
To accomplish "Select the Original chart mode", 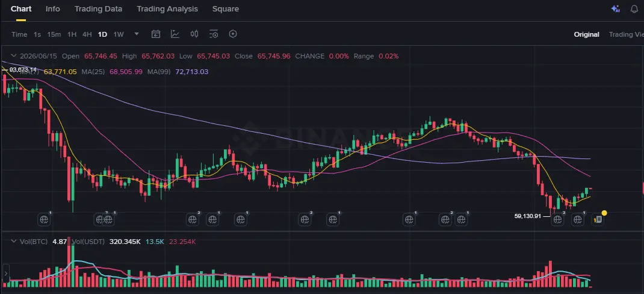I will (x=586, y=34).
